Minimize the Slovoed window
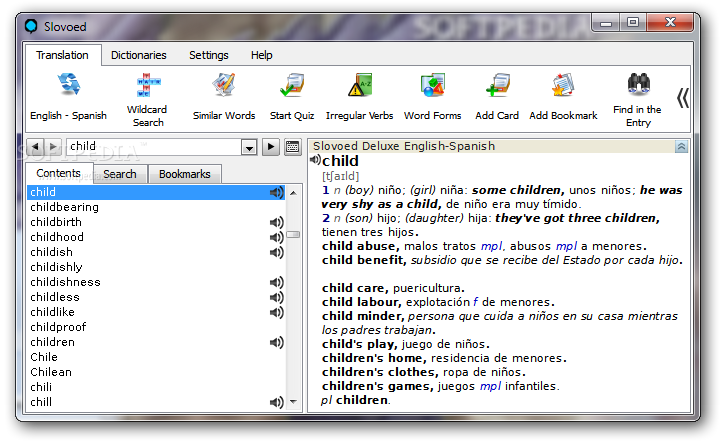This screenshot has height=442, width=721. click(x=606, y=23)
